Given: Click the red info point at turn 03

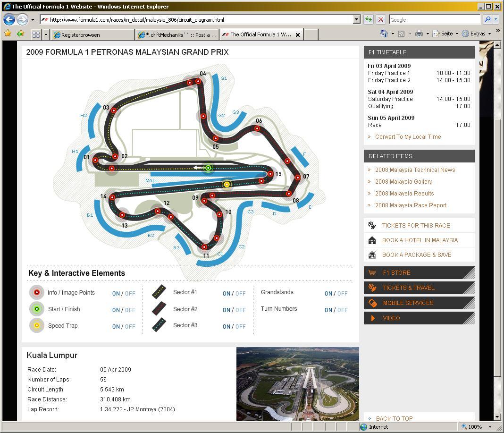Looking at the screenshot, I should pos(114,110).
